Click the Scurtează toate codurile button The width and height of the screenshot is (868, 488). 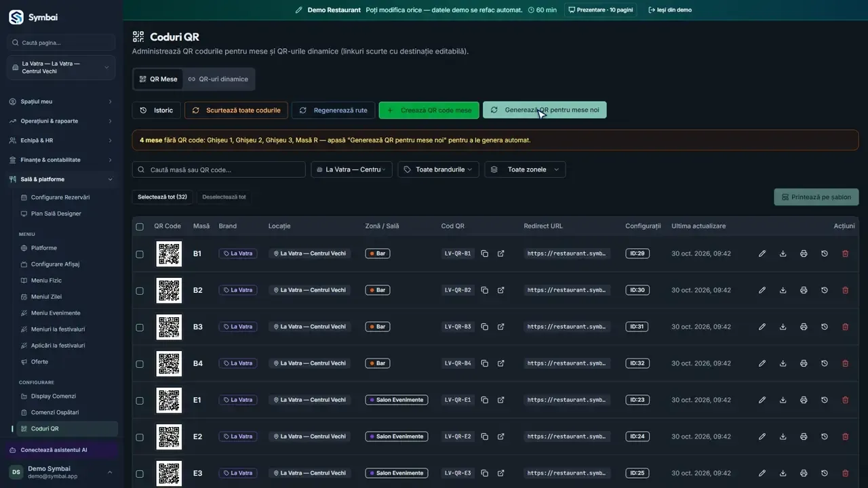coord(237,110)
